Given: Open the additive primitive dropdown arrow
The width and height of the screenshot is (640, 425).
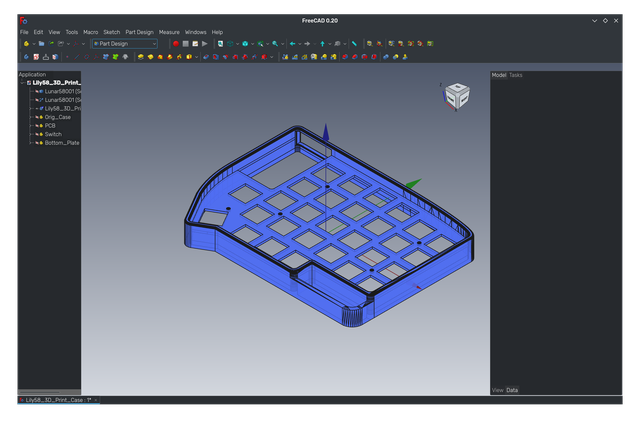Looking at the screenshot, I should point(196,57).
